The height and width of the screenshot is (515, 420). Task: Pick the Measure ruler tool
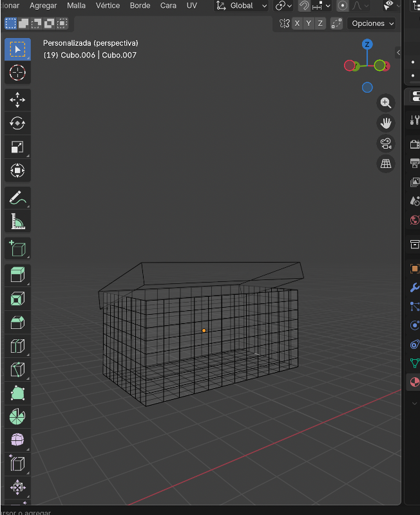click(x=17, y=222)
